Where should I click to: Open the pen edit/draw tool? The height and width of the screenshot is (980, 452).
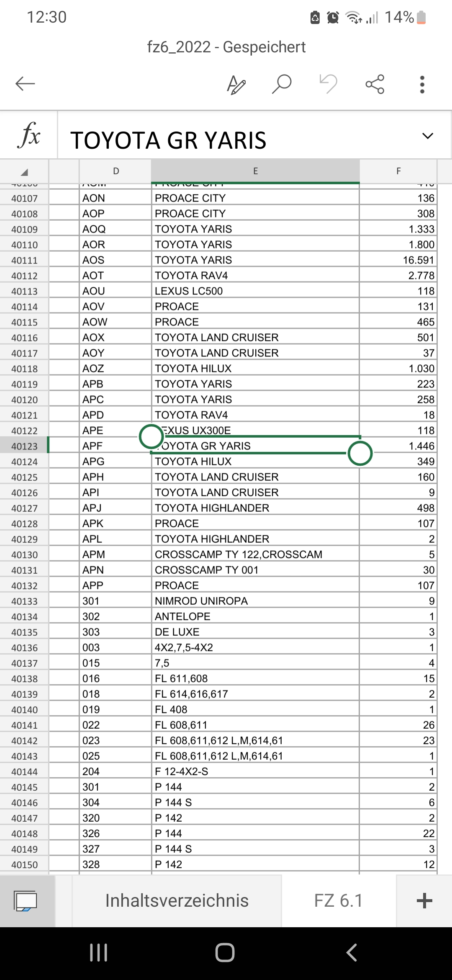(236, 84)
